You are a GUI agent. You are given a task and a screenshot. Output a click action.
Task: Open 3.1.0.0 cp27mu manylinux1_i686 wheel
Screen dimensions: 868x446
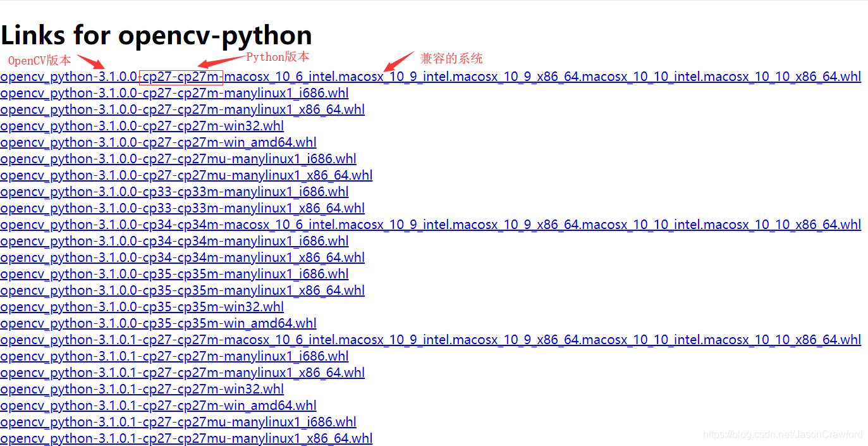pyautogui.click(x=178, y=159)
